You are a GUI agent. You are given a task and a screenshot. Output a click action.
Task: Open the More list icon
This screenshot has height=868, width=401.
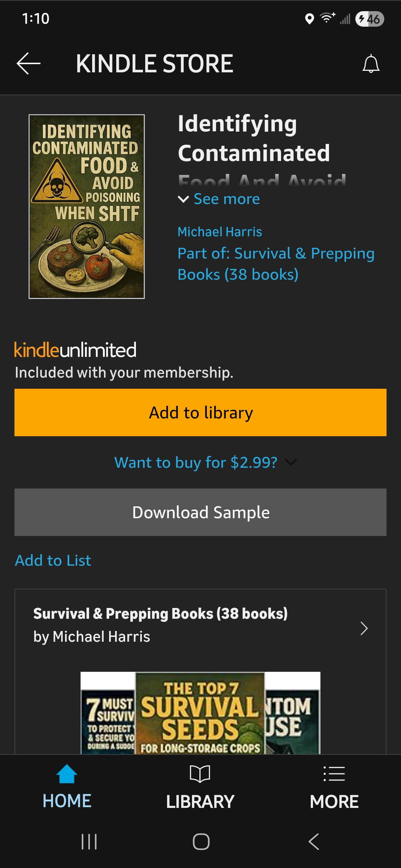click(334, 774)
